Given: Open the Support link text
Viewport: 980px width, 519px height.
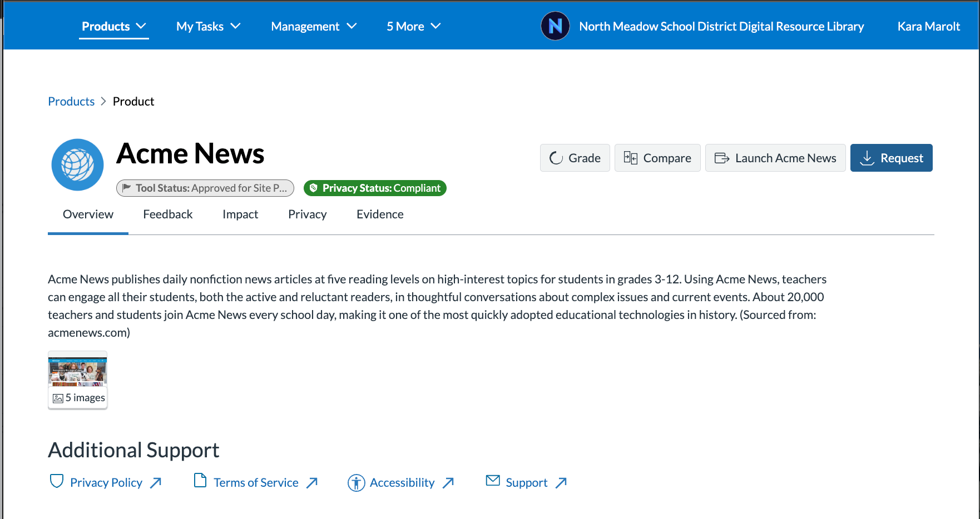Looking at the screenshot, I should [527, 483].
